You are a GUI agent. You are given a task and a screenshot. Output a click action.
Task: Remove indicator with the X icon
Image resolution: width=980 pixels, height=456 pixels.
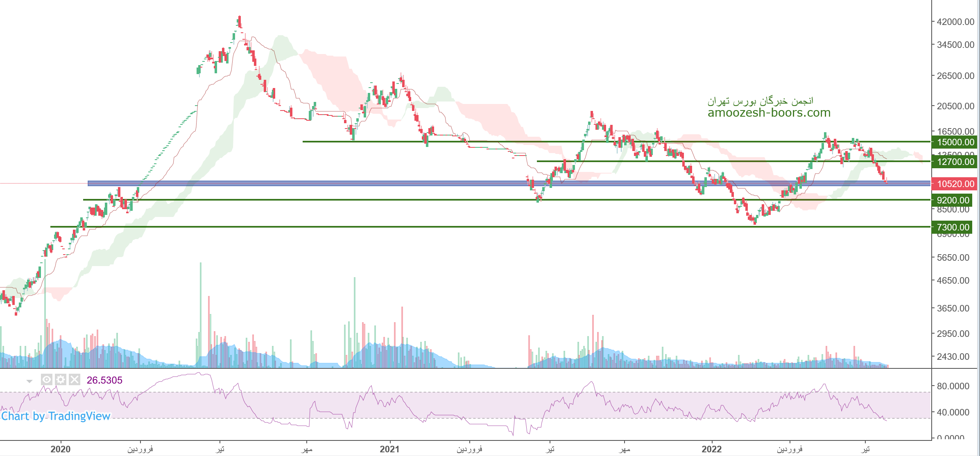(74, 380)
